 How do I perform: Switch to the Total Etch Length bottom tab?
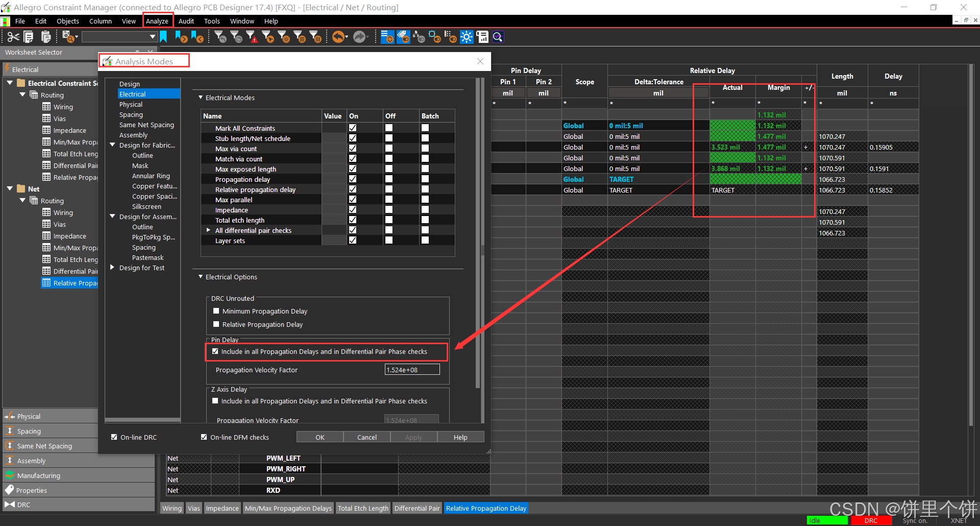(x=363, y=508)
